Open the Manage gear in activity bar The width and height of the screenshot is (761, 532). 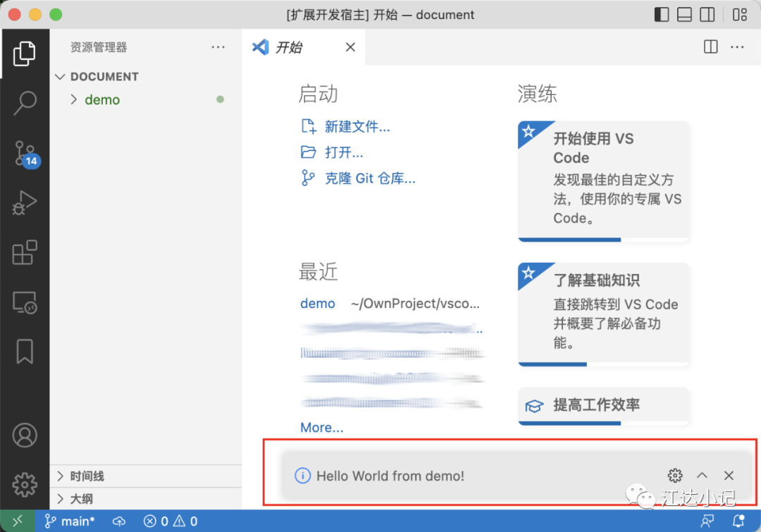click(x=24, y=484)
